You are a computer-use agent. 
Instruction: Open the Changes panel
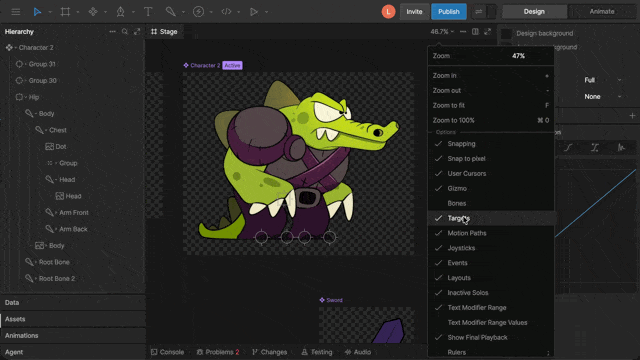pos(269,352)
